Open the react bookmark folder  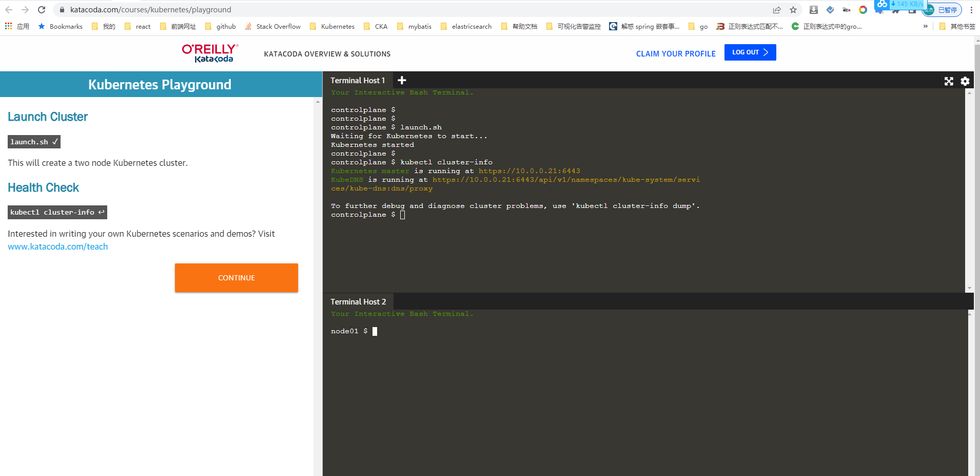coord(138,26)
